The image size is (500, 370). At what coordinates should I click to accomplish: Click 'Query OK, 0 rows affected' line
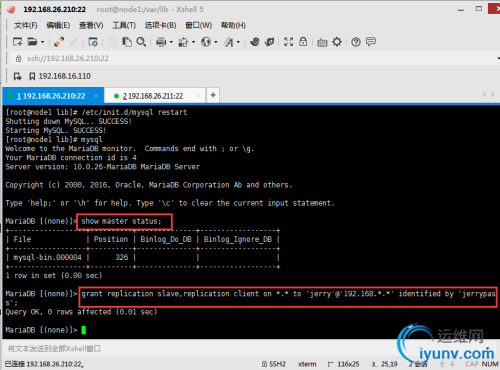[x=81, y=312]
